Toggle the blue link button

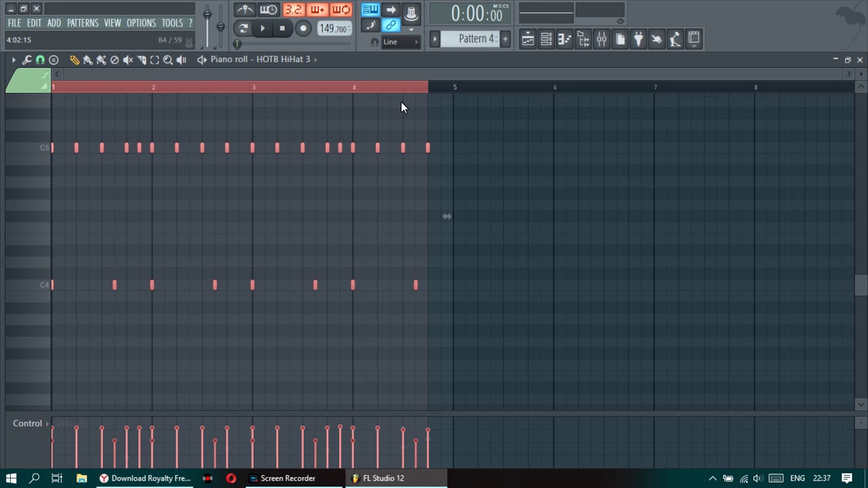tap(391, 26)
